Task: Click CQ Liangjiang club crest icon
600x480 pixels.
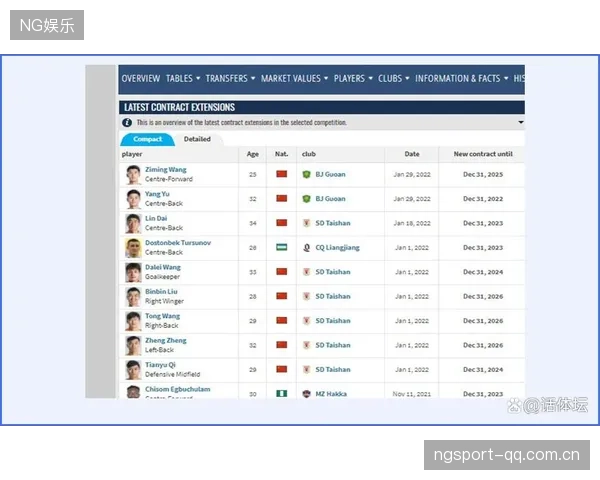Action: 306,248
